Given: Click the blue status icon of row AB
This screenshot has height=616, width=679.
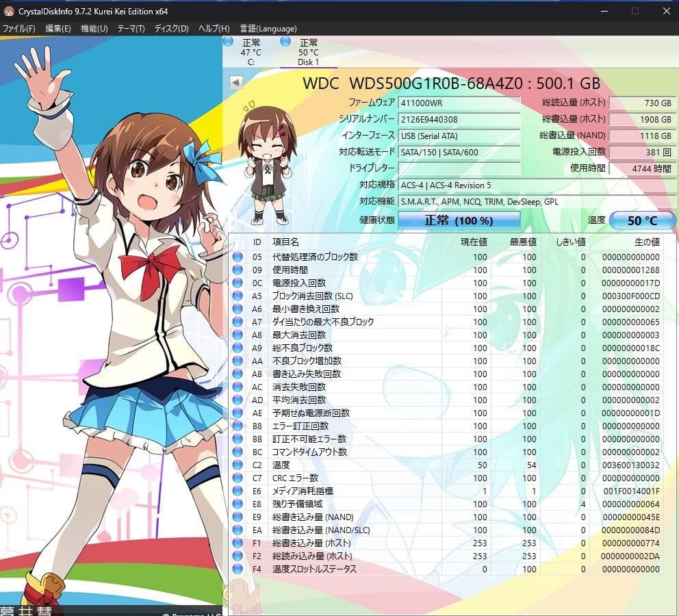Looking at the screenshot, I should (x=238, y=374).
